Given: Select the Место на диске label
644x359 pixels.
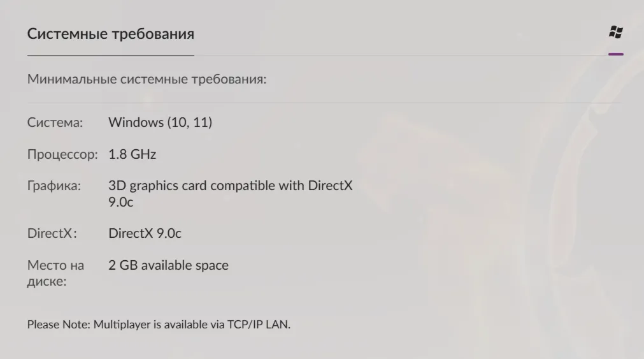Looking at the screenshot, I should click(55, 273).
